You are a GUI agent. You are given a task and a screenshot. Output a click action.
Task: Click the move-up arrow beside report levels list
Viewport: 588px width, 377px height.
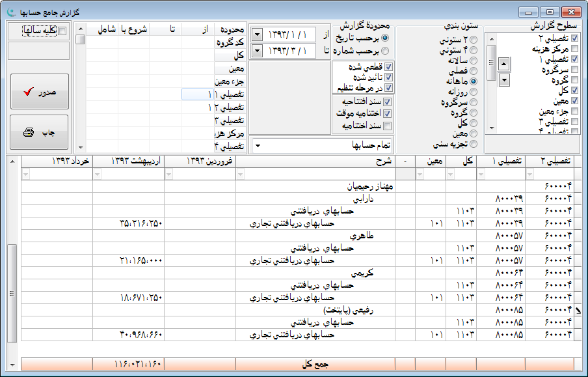point(504,64)
